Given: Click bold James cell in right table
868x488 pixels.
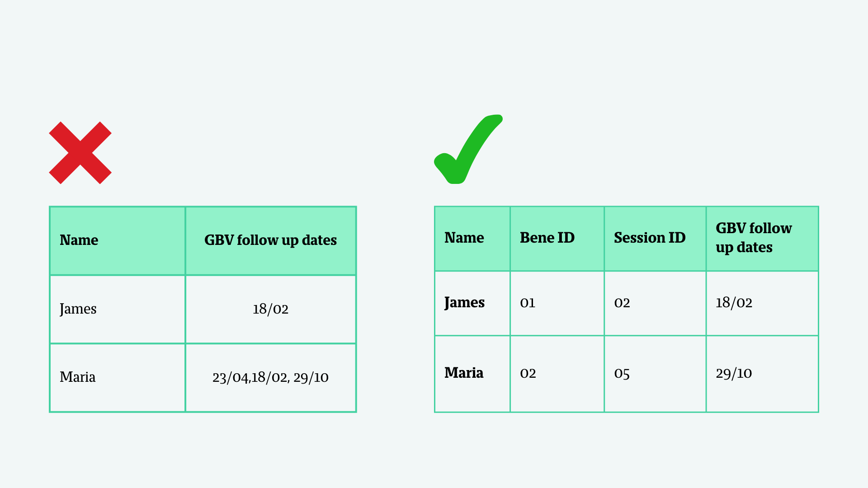Looking at the screenshot, I should (x=472, y=303).
